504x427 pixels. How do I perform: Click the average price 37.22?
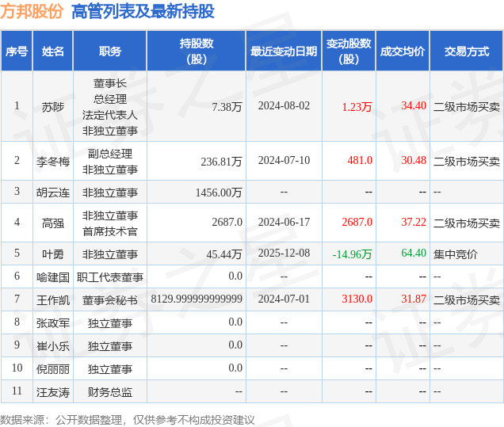(x=414, y=222)
